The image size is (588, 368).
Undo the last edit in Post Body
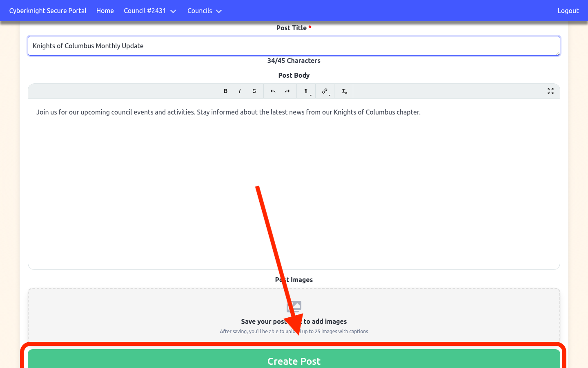pos(273,91)
